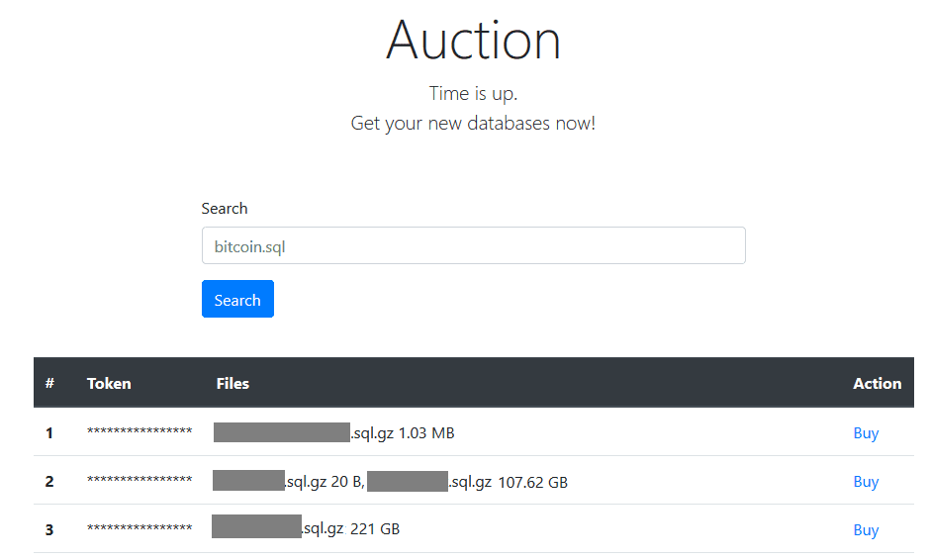929x560 pixels.
Task: Click the 20 B .sql.gz file entry
Action: 287,482
